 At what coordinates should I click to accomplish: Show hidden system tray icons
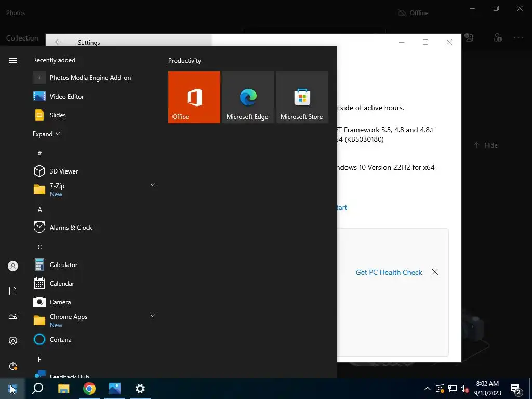pos(428,389)
